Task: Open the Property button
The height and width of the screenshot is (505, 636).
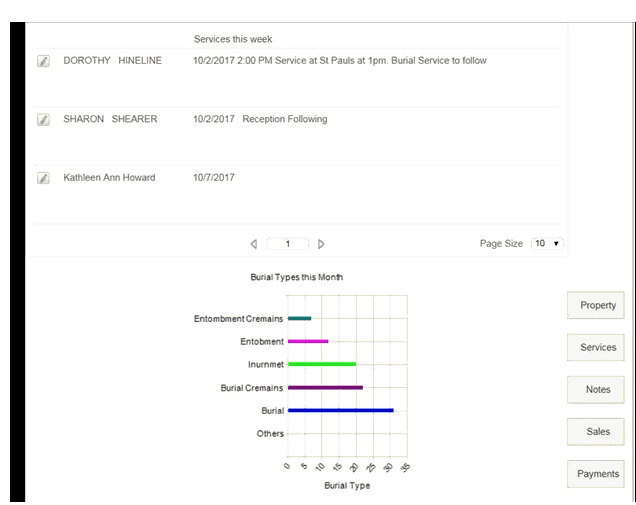Action: (597, 306)
